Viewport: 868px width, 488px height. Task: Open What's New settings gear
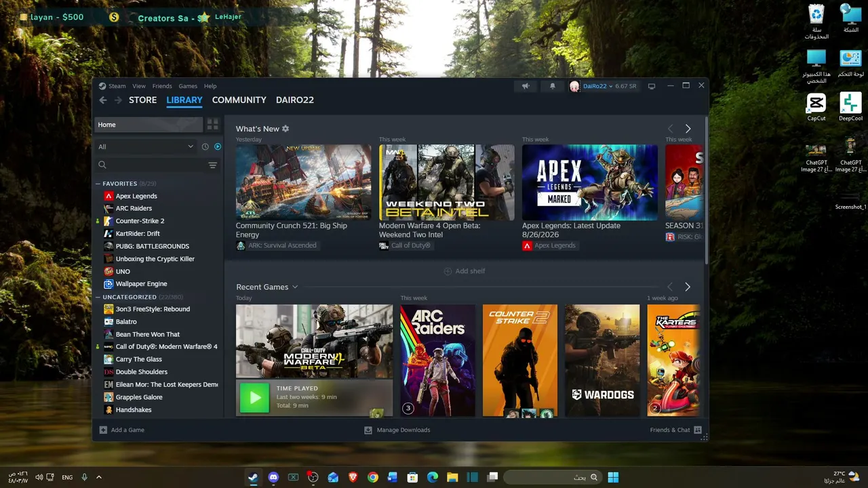(285, 129)
